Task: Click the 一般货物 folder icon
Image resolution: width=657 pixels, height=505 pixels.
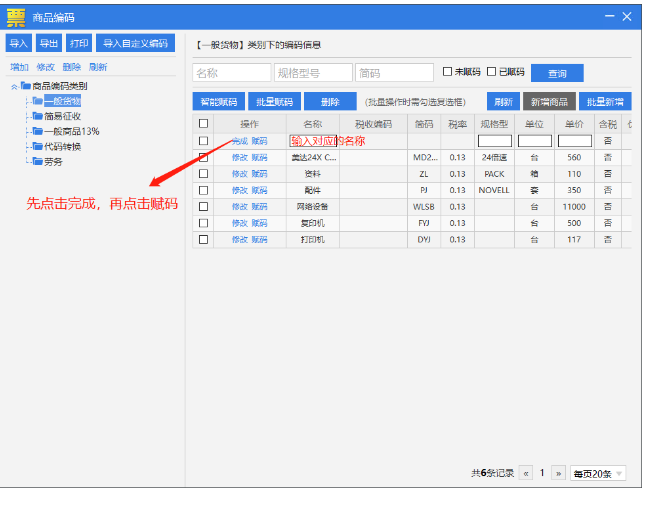Action: (37, 101)
